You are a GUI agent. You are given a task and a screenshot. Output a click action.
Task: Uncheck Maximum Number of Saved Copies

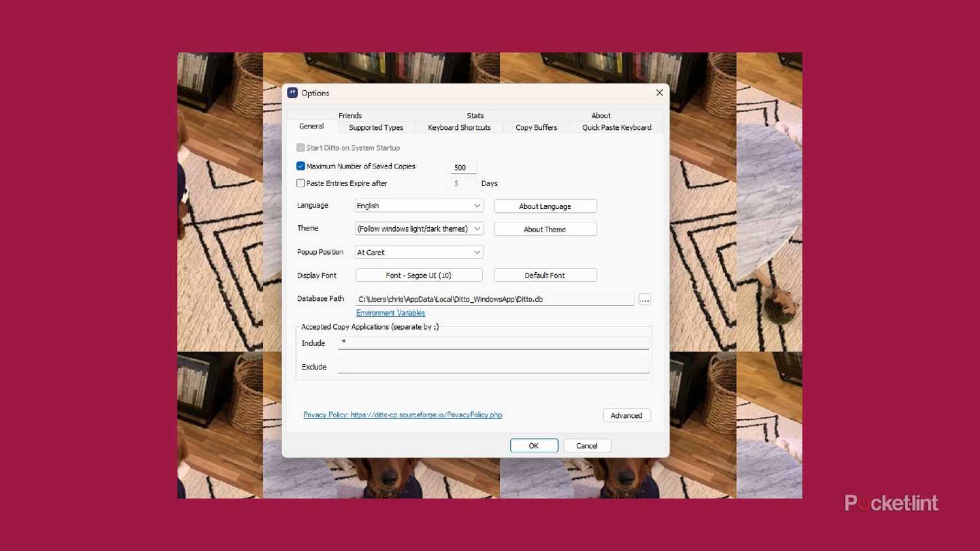coord(301,166)
